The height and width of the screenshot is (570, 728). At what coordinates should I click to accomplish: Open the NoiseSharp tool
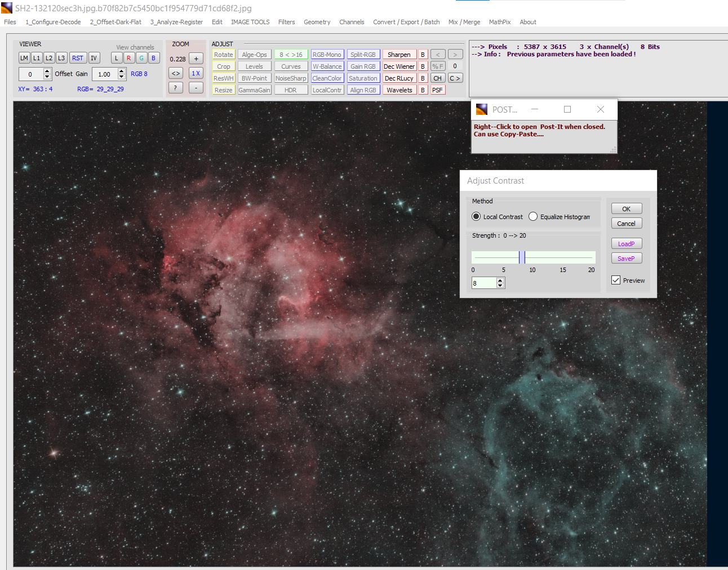point(291,78)
